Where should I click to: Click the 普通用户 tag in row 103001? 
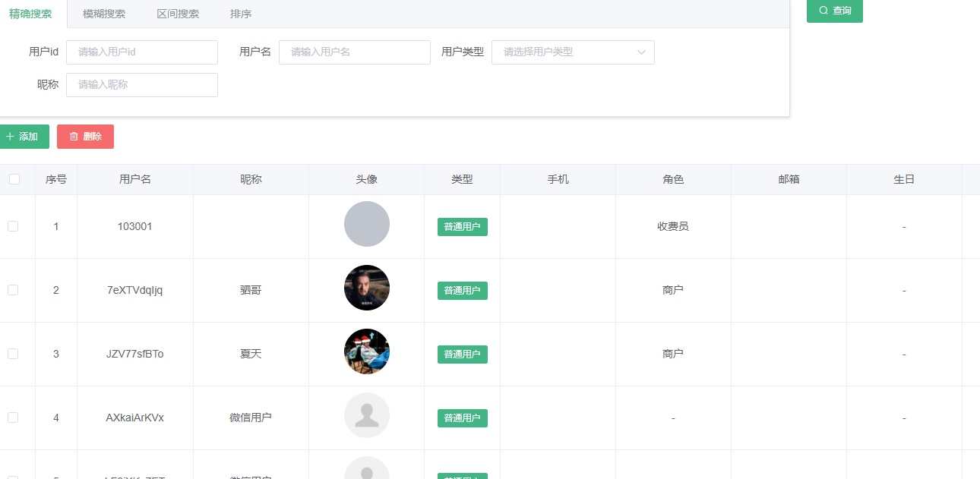coord(463,227)
